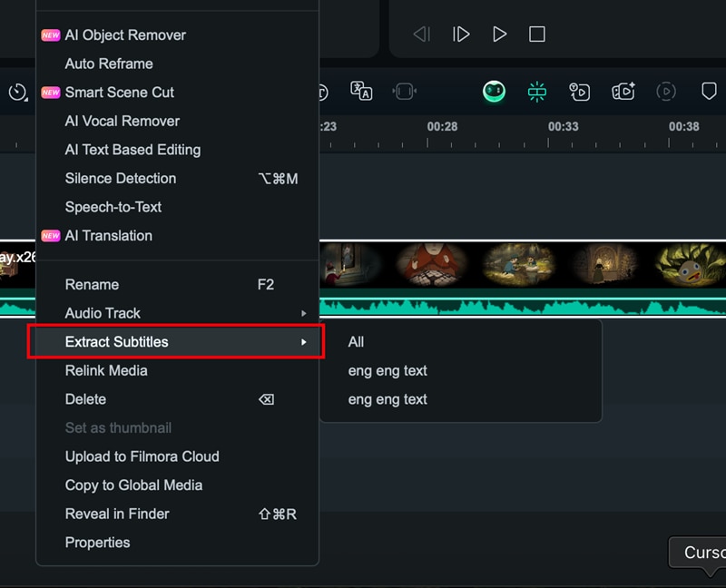Select the AI Translation toolbar icon
Screen dimensions: 726x588
(360, 92)
